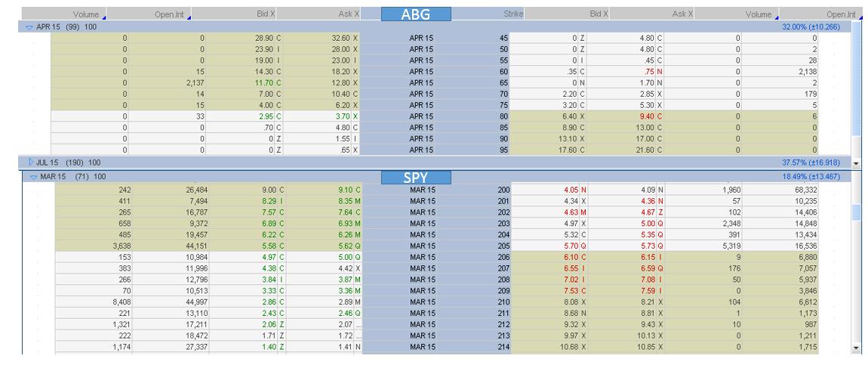Click SPY put bid 4.05 N
Viewport: 868px width, 365px height.
(x=575, y=190)
